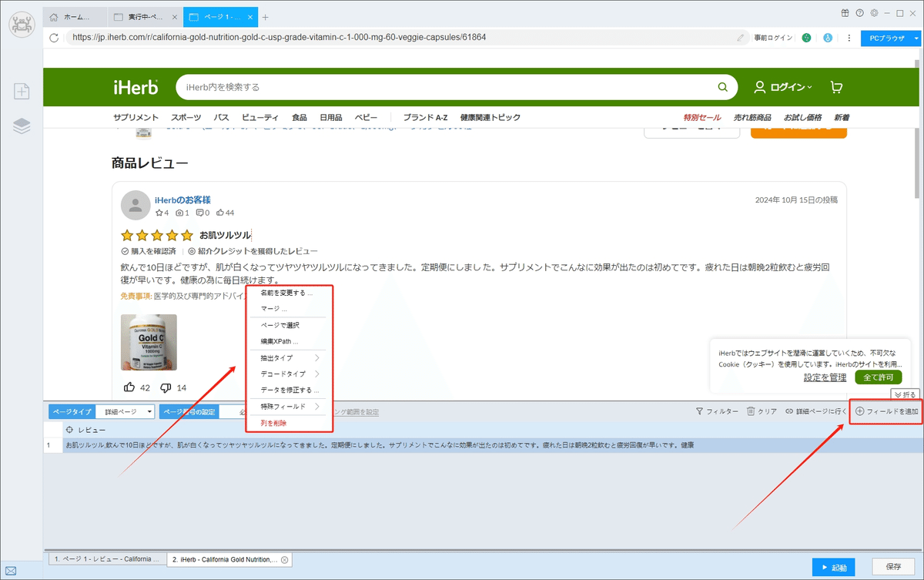Open the ページタイプ 詳細ページ dropdown
The width and height of the screenshot is (924, 580).
click(126, 412)
